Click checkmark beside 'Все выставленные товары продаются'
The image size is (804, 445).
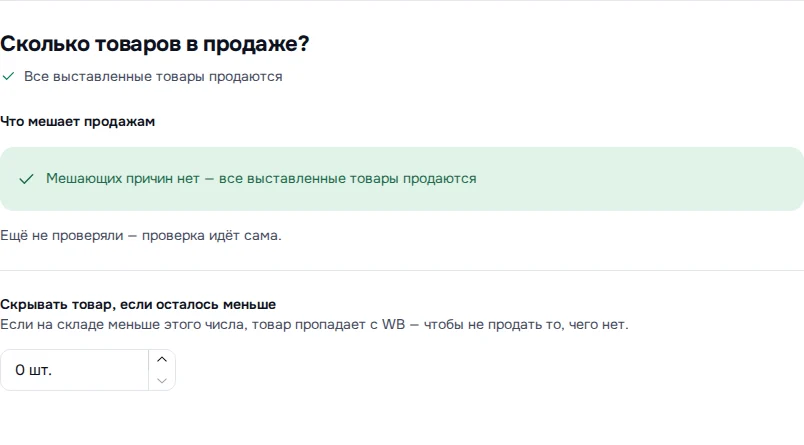[x=8, y=76]
